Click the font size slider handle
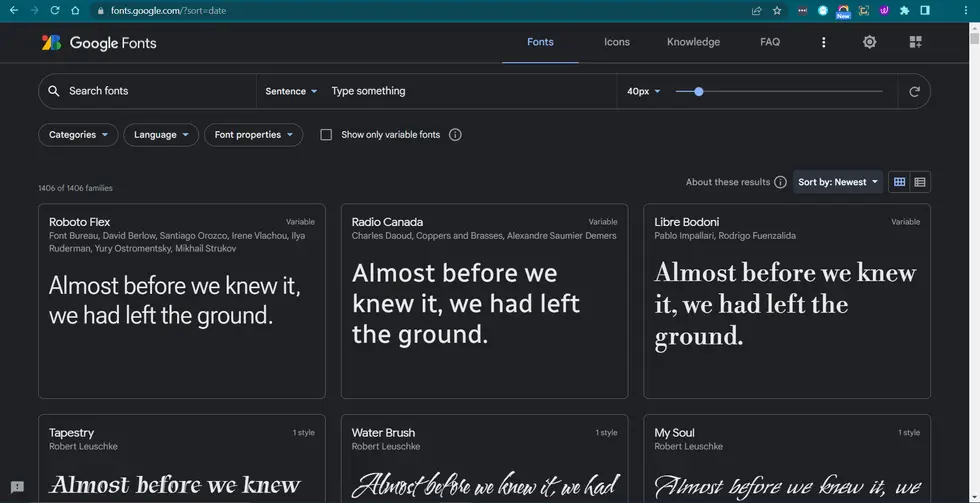 click(x=699, y=91)
